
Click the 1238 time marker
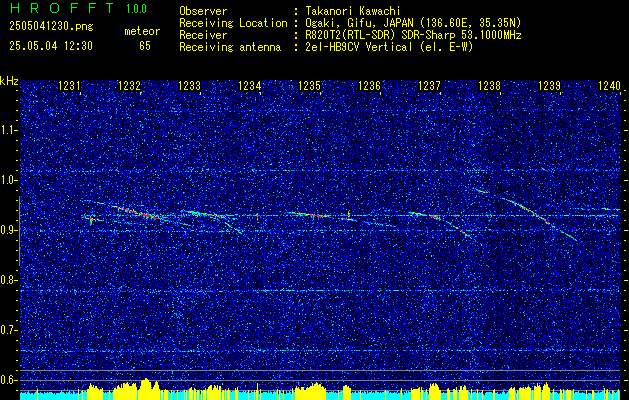pos(489,86)
